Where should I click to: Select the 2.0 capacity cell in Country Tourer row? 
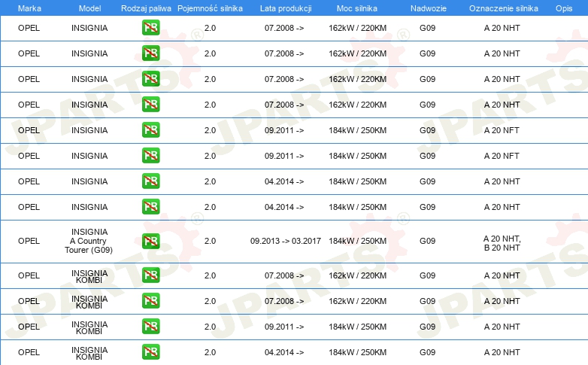click(210, 241)
